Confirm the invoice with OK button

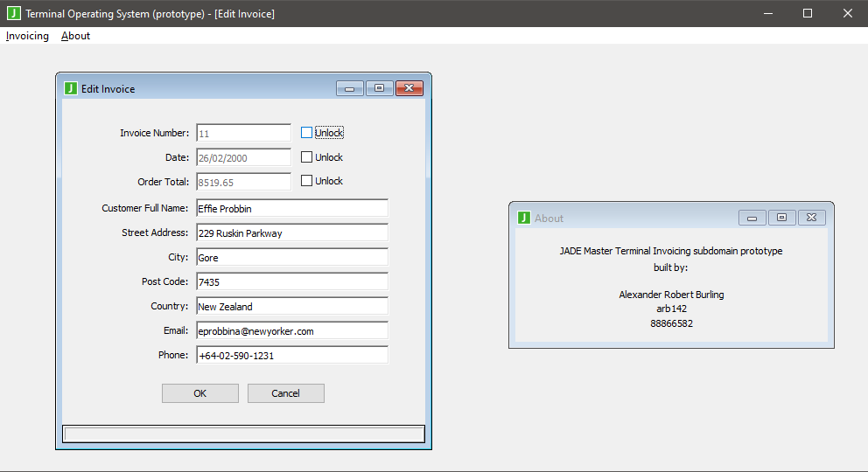pos(199,393)
